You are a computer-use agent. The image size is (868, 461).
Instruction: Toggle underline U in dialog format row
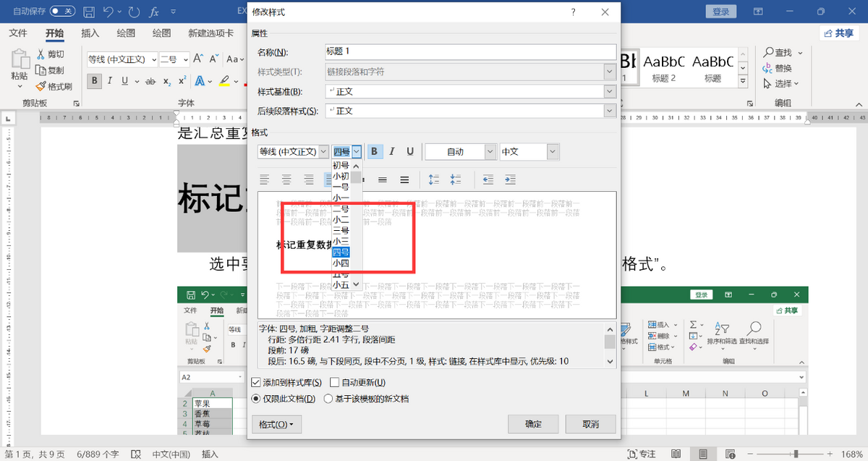point(410,151)
